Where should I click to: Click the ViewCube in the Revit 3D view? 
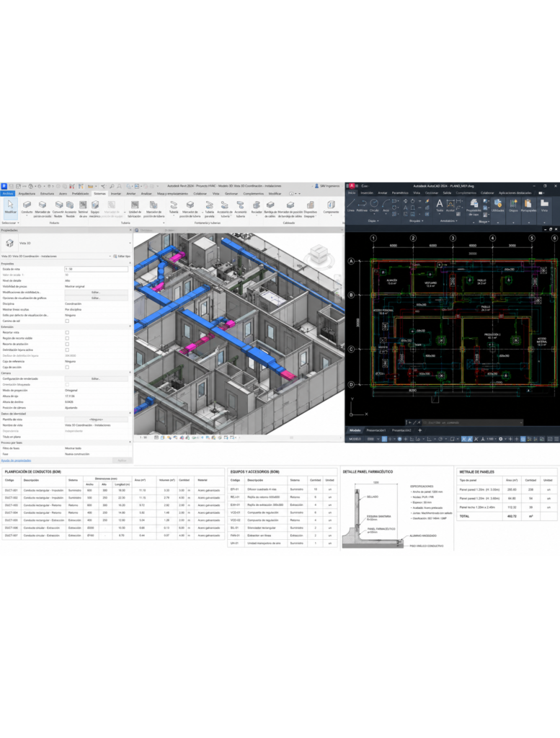[318, 254]
